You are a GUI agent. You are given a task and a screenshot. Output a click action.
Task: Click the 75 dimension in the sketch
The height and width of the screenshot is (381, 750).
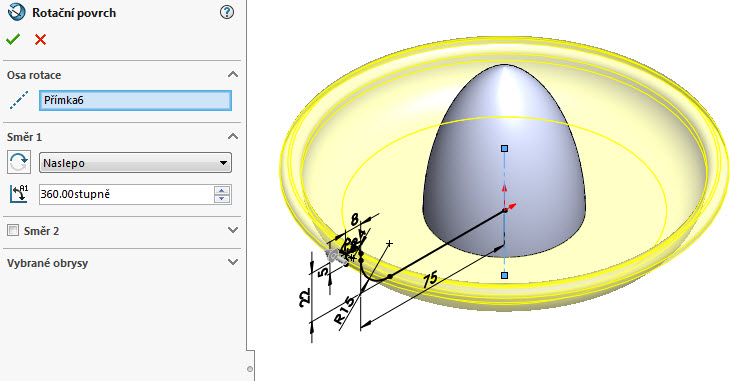[x=430, y=278]
